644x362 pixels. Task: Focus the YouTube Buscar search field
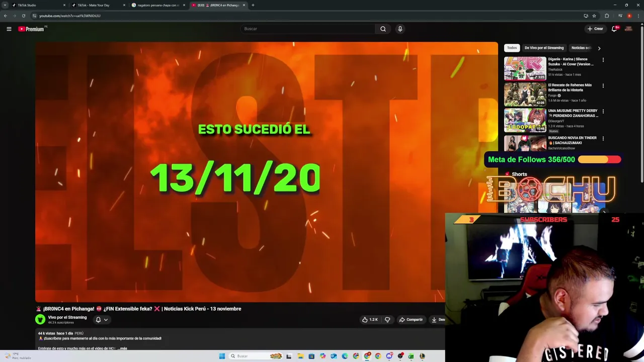coord(308,29)
